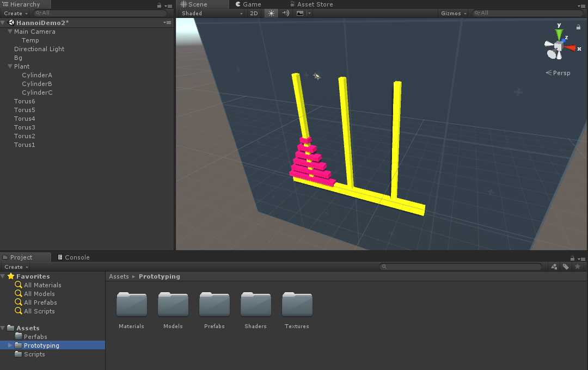Collapse the Main Camera node arrow

[10, 32]
